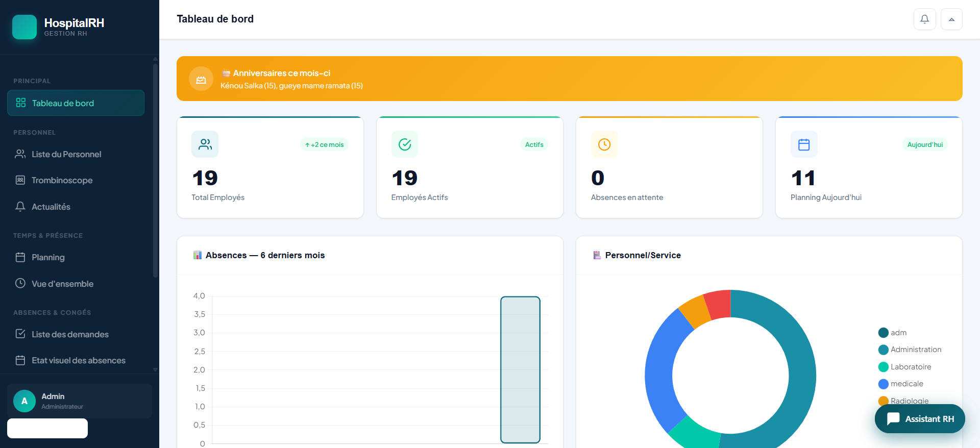Click the Total Employés people icon

(x=205, y=144)
